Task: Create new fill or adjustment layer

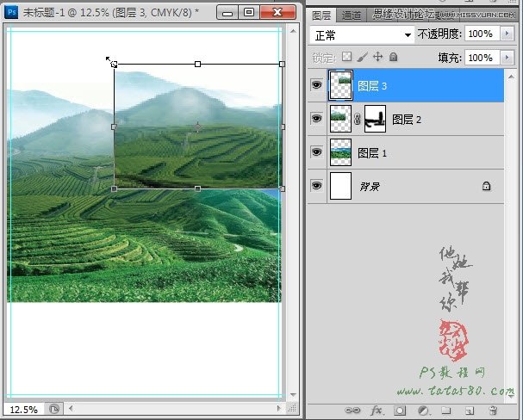Action: pyautogui.click(x=423, y=411)
